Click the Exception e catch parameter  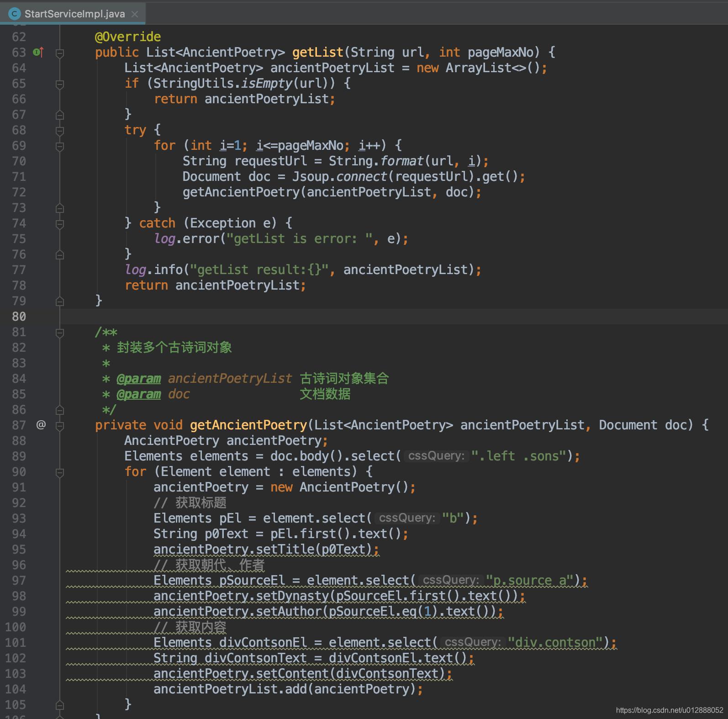[230, 223]
